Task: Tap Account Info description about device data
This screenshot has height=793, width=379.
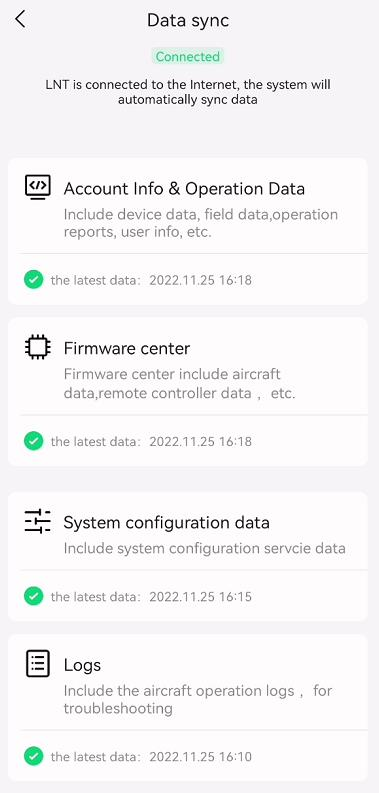Action: [201, 223]
